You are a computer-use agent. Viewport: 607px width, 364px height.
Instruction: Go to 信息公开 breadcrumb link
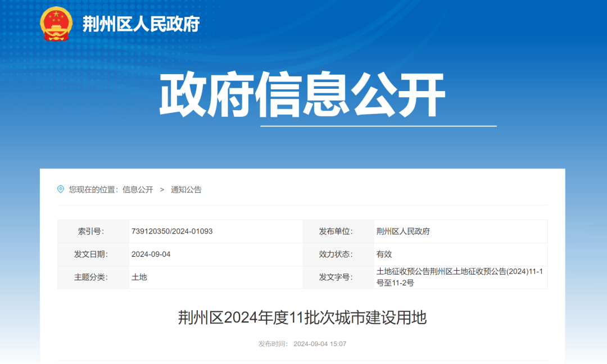click(x=138, y=190)
